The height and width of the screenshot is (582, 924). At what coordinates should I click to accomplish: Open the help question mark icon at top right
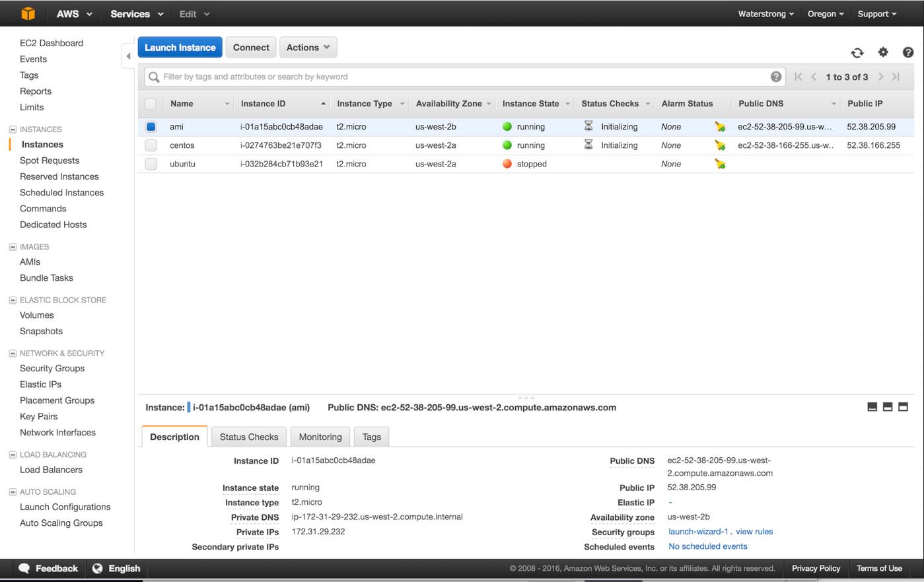click(x=908, y=52)
